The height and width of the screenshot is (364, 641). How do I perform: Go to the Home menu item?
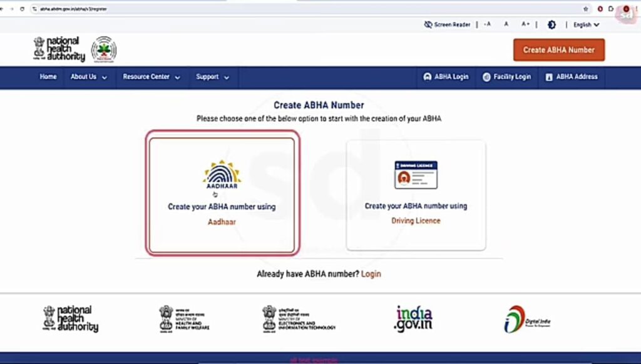(x=48, y=77)
